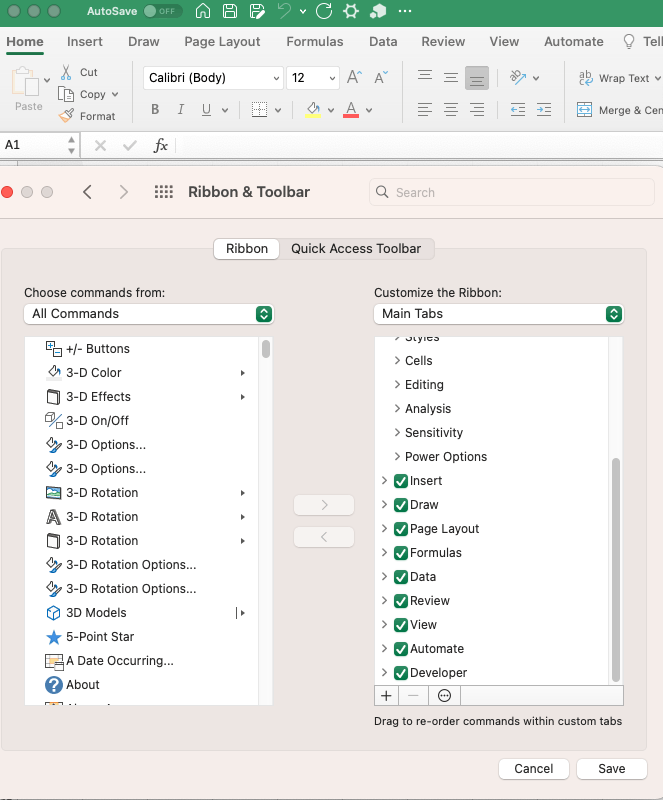663x800 pixels.
Task: Click the Save button in dialog
Action: coord(611,768)
